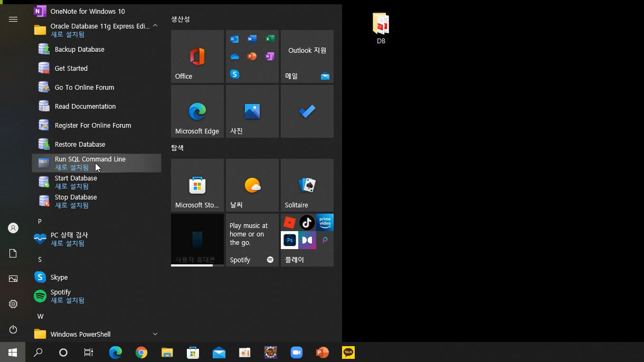644x362 pixels.
Task: Launch Run SQL Command Line
Action: click(97, 163)
